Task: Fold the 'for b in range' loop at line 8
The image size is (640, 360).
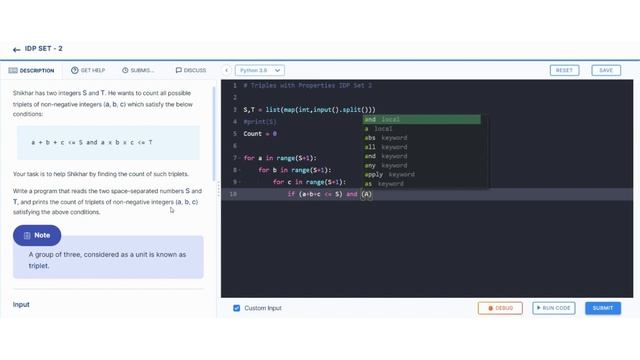Action: tap(240, 170)
